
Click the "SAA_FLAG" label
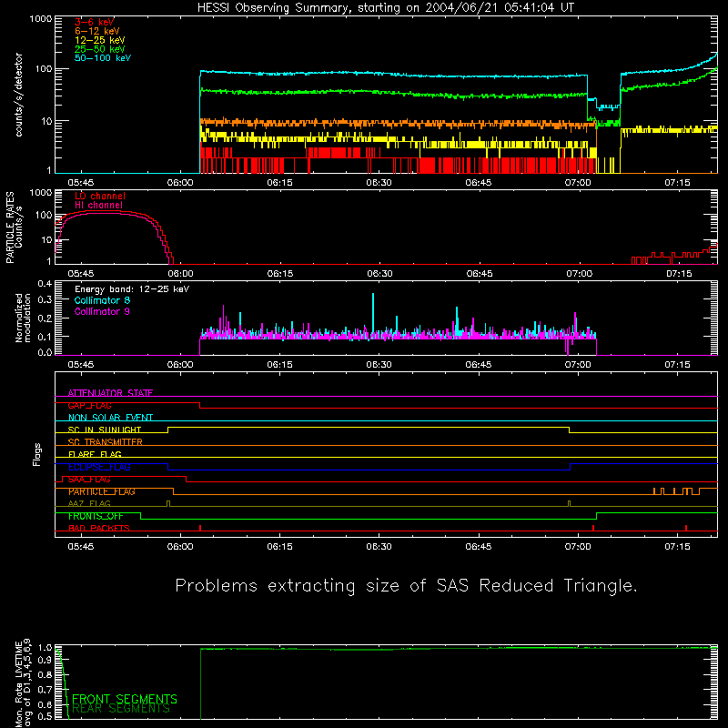pyautogui.click(x=89, y=480)
